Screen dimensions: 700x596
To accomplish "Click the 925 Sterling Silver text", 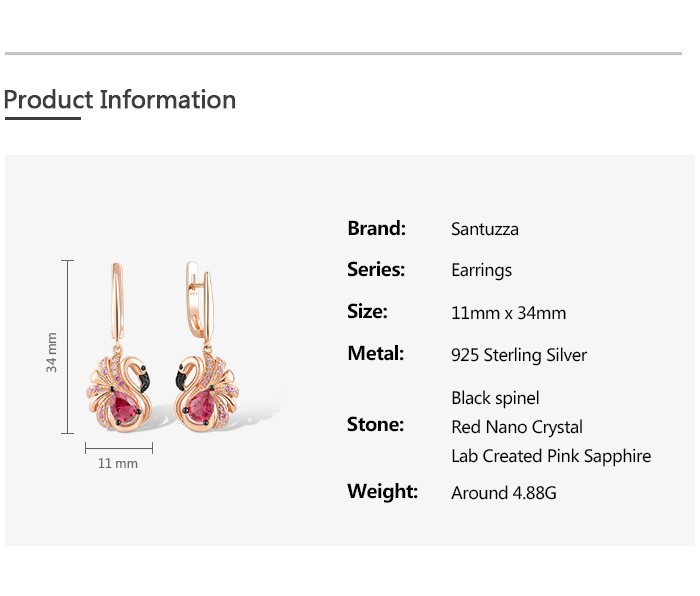I will pyautogui.click(x=519, y=355).
